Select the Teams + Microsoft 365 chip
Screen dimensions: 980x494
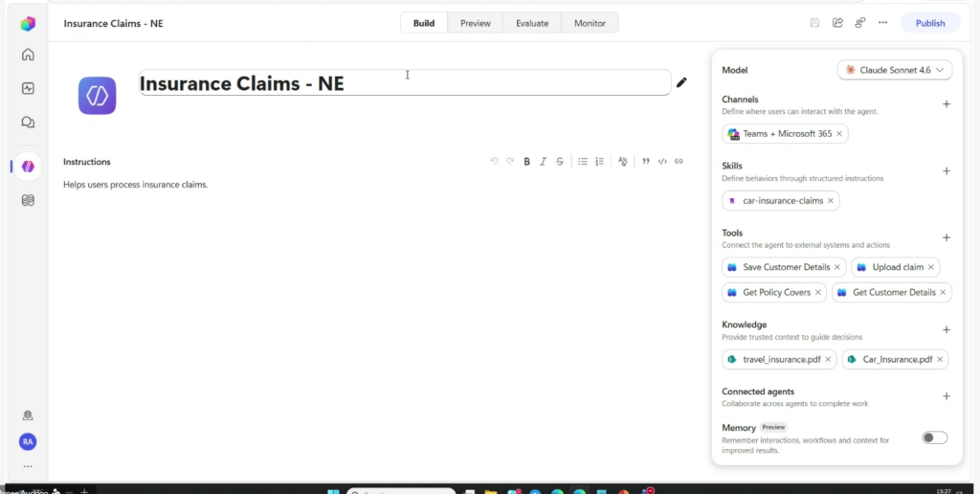785,134
